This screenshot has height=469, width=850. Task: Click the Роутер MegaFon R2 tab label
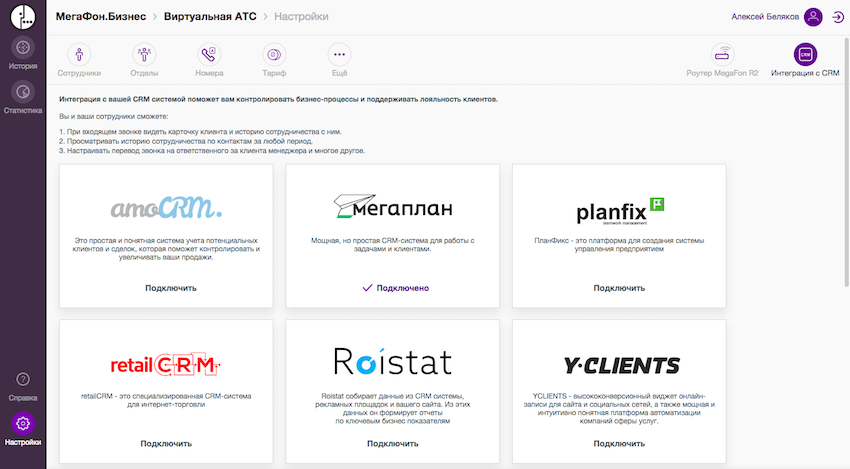pos(722,73)
